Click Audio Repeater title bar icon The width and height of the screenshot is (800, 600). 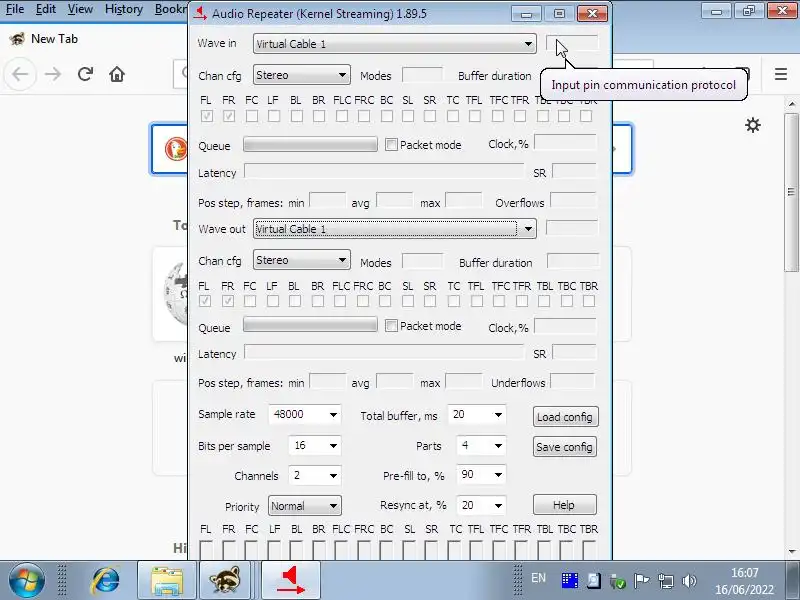point(201,13)
